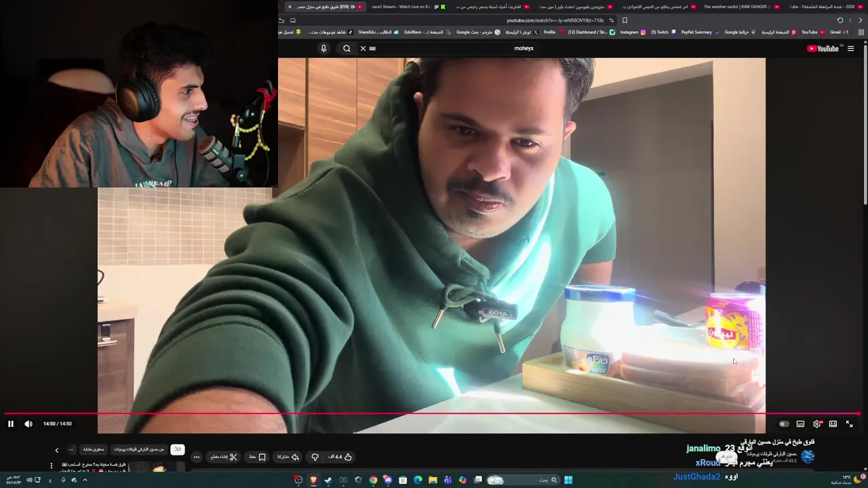Show hidden system tray icons
This screenshot has height=488, width=868.
(x=85, y=480)
